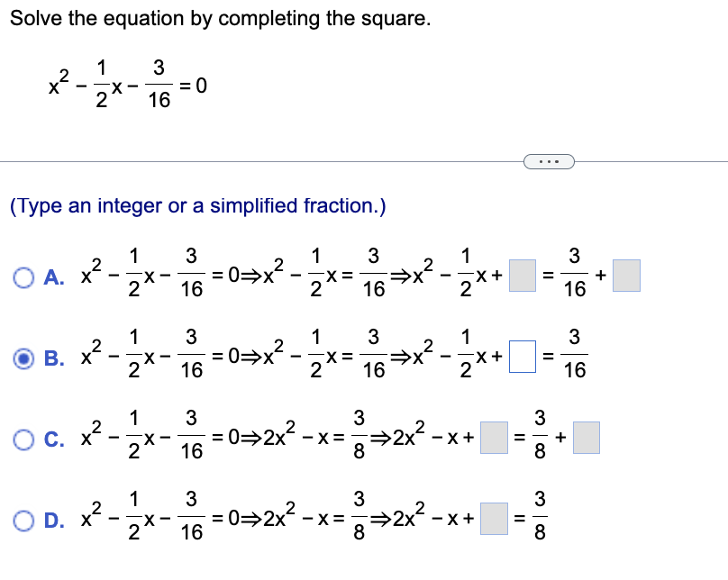This screenshot has width=728, height=580.
Task: Select the radio button for answer choice A
Action: (24, 276)
